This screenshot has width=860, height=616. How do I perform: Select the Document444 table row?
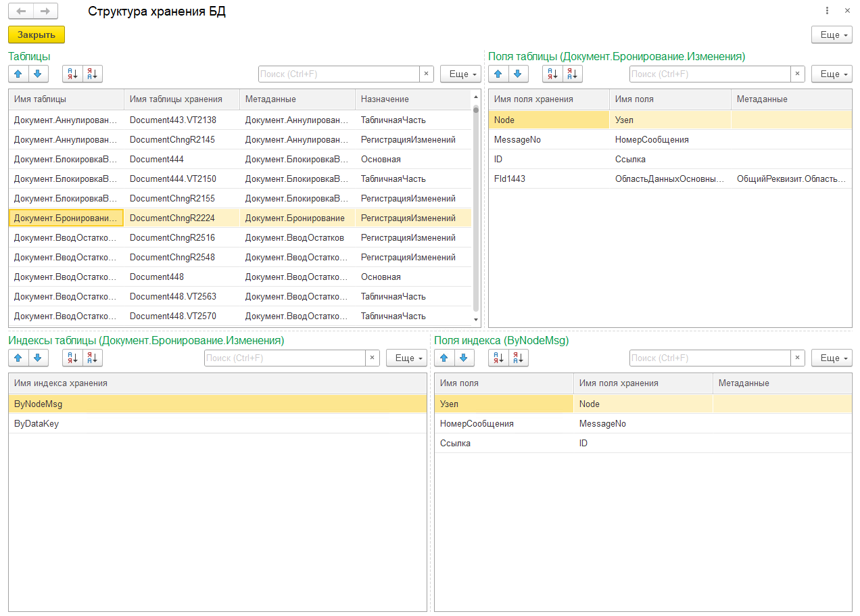[157, 159]
